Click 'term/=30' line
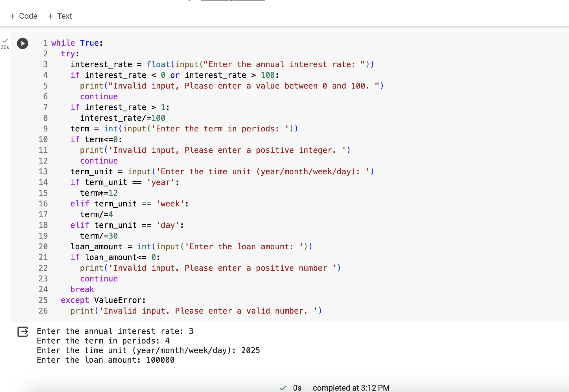Image resolution: width=569 pixels, height=392 pixels. point(99,236)
